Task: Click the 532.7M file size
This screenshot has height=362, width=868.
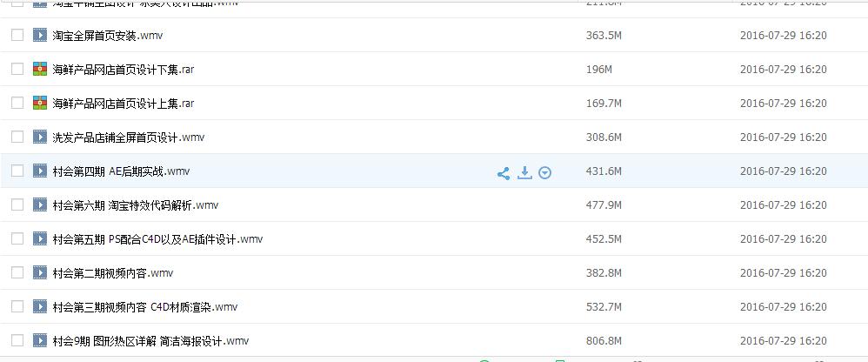Action: pyautogui.click(x=604, y=306)
